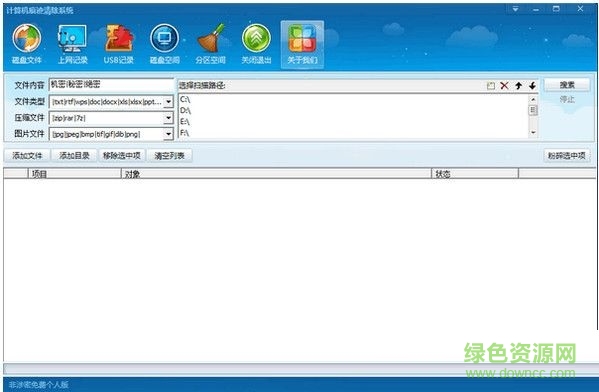Click the scan path list scrollbar up arrow
Screen dimensions: 599x392
[533, 99]
